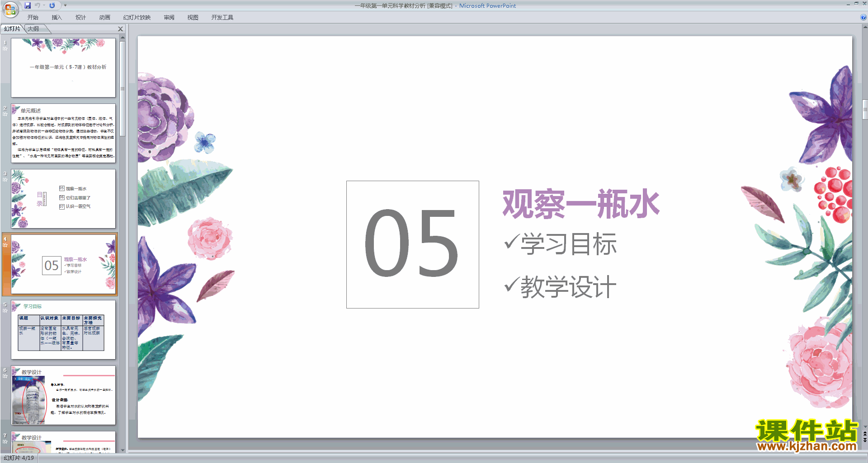Switch to the 大纲 pane tab

[33, 29]
